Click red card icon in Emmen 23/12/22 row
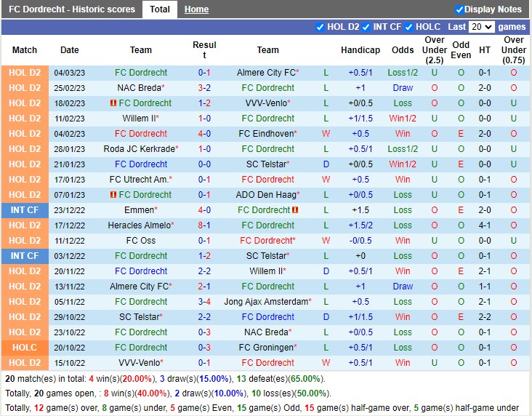Image resolution: width=532 pixels, height=416 pixels. (295, 209)
